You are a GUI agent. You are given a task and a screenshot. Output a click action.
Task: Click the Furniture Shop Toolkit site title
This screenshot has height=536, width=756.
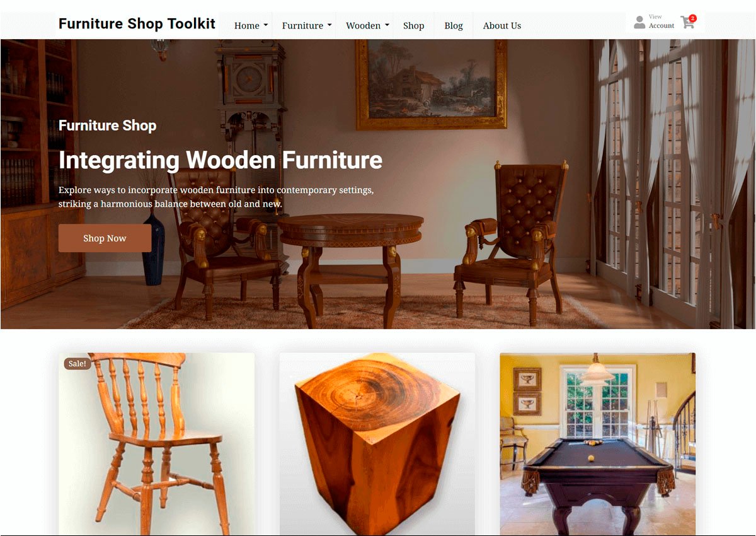tap(137, 24)
